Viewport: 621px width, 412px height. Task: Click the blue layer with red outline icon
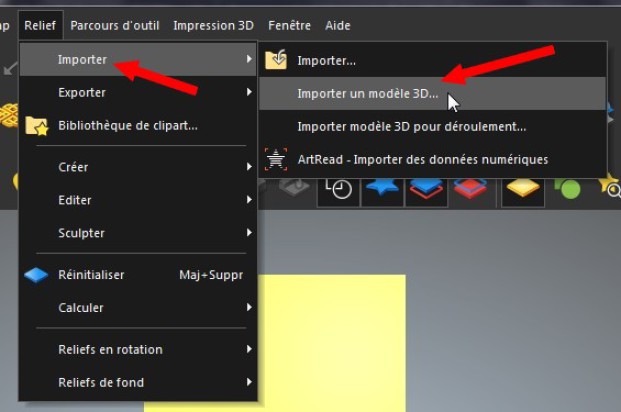tap(426, 191)
